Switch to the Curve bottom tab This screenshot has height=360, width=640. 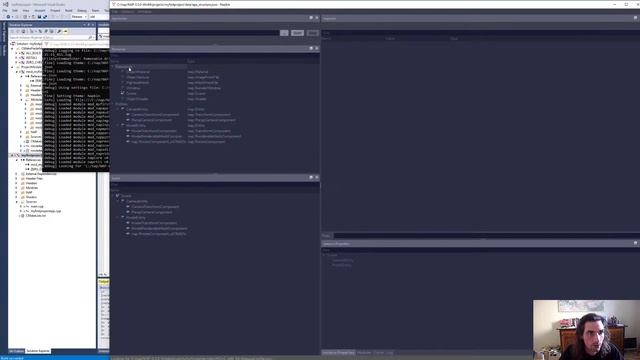pyautogui.click(x=379, y=353)
